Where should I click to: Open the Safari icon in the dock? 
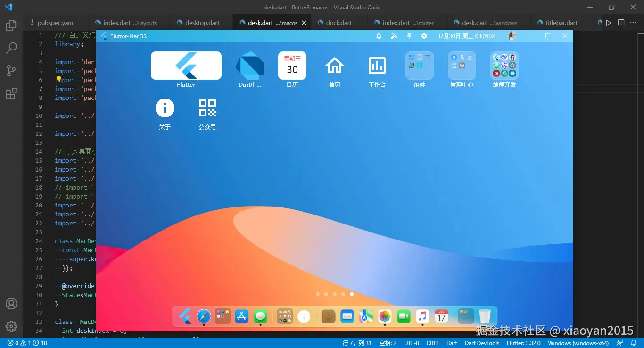point(204,316)
